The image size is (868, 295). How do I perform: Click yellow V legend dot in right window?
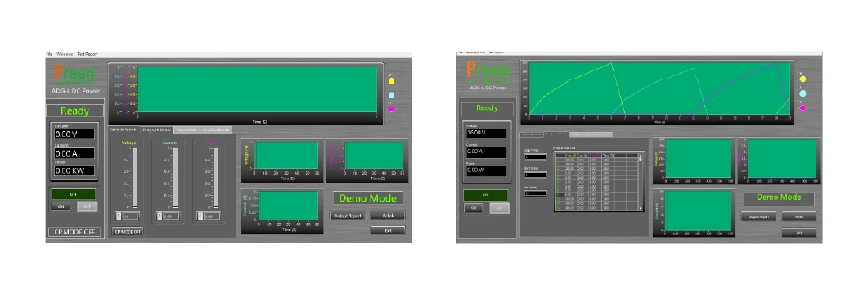click(803, 79)
